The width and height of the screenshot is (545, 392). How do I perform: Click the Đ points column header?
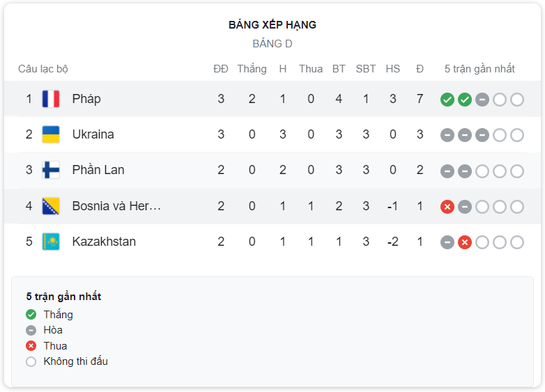(420, 69)
